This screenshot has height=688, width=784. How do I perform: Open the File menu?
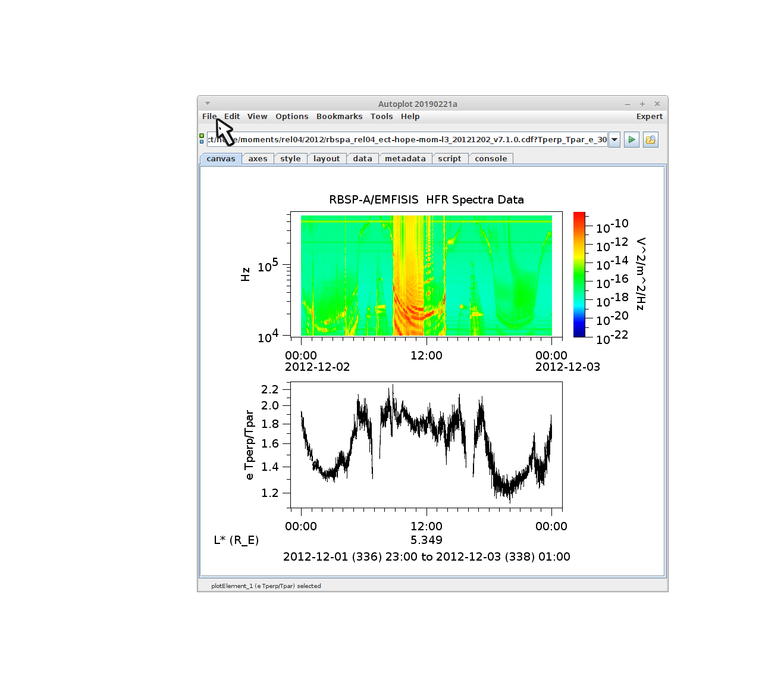coord(209,117)
